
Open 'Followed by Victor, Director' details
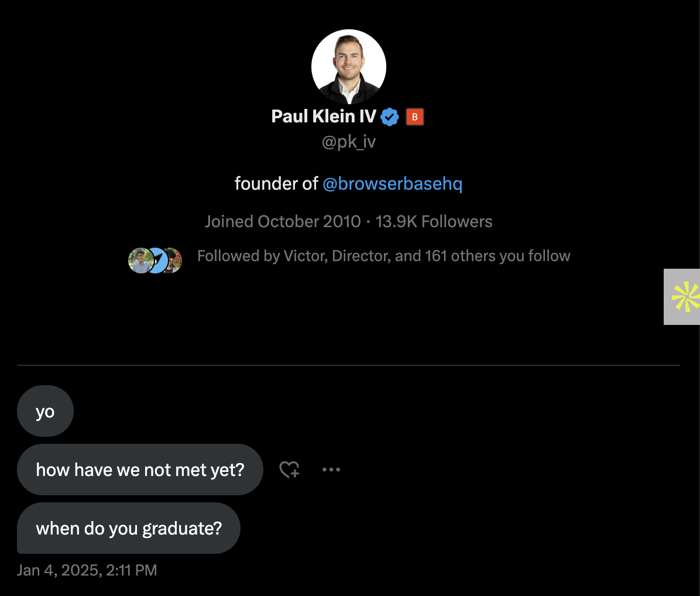383,256
